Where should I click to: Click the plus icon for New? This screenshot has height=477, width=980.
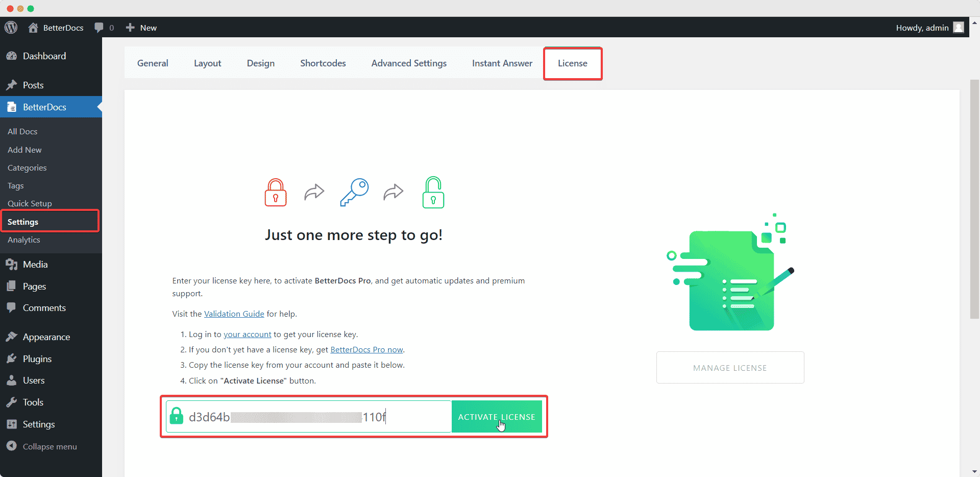point(130,28)
